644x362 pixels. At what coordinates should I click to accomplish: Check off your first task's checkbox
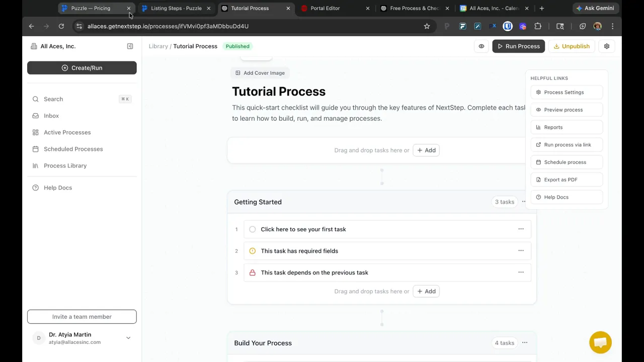coord(252,229)
